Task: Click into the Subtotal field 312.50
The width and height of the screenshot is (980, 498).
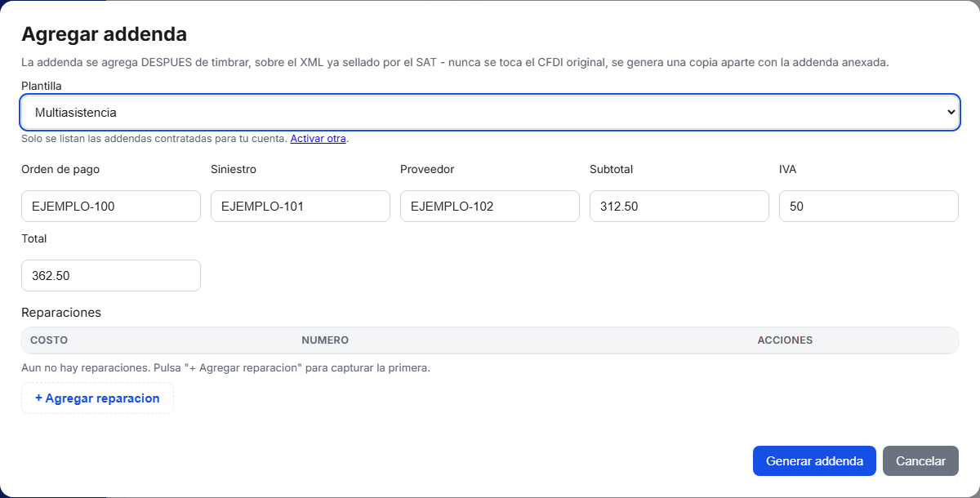Action: 679,207
